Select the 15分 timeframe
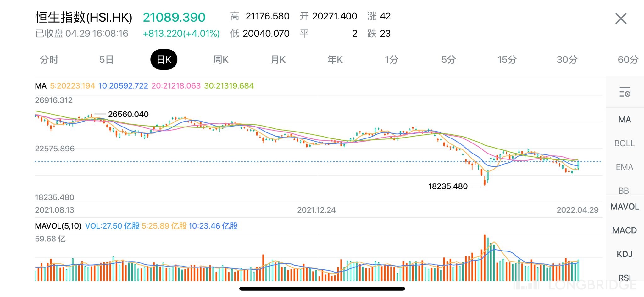 (507, 60)
